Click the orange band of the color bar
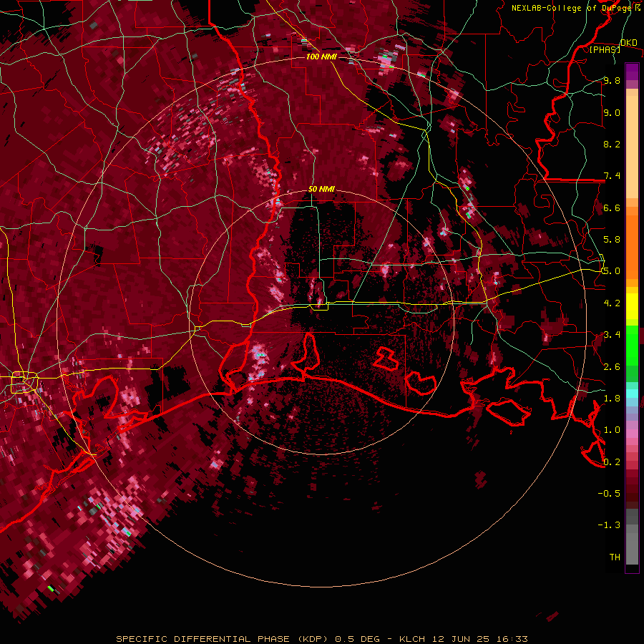This screenshot has height=644, width=644. point(632,243)
